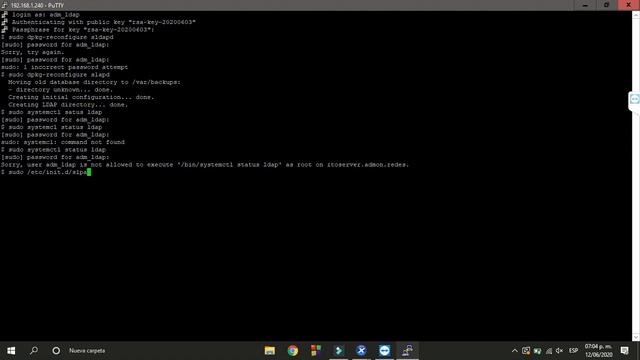Screen dimensions: 640x360
Task: Click the line 'login as: adm_ldap'
Action: [x=46, y=15]
